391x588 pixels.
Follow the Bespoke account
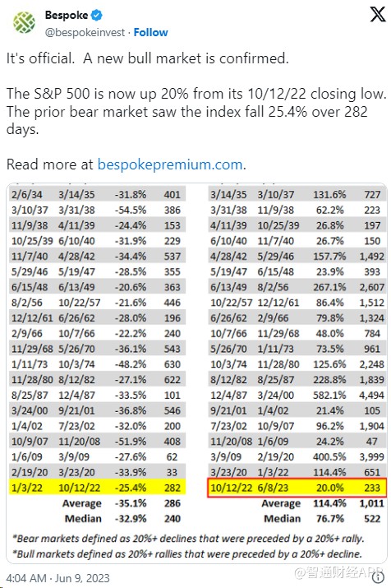[x=150, y=32]
